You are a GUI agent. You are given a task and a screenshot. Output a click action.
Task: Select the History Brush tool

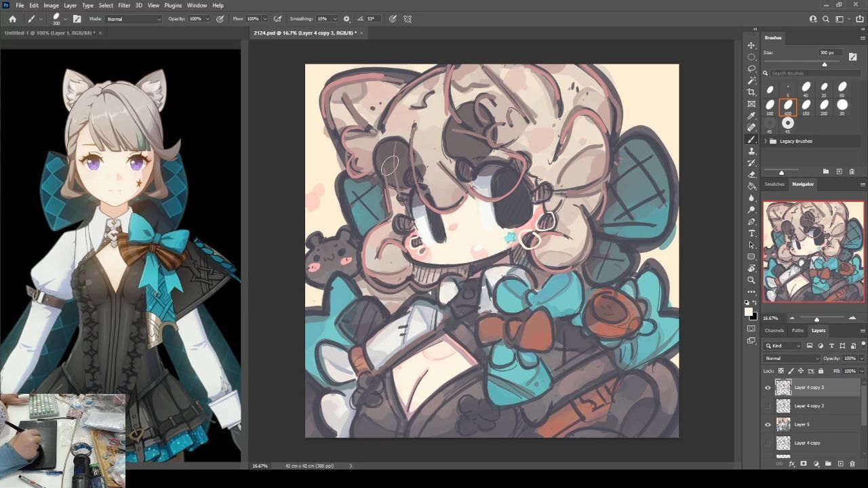(751, 163)
